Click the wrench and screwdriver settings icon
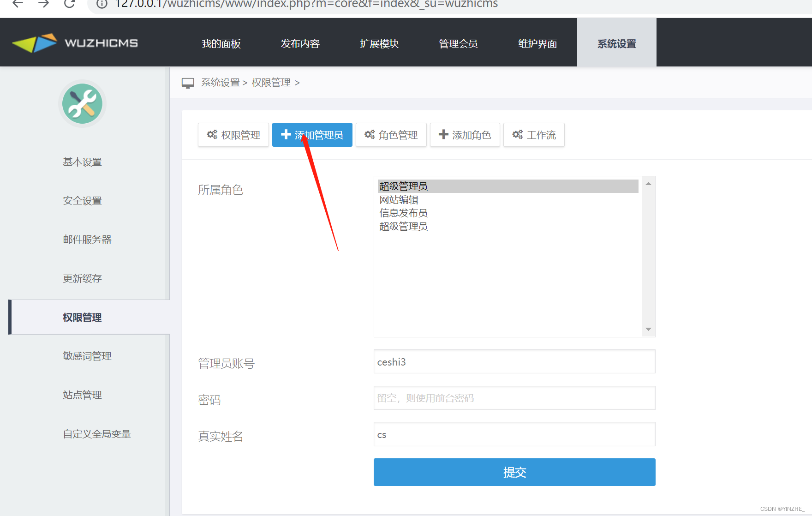The image size is (812, 516). coord(83,103)
